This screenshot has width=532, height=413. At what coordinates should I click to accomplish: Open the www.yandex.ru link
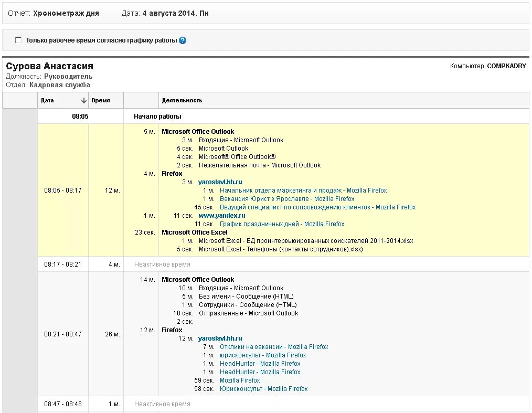coord(222,216)
